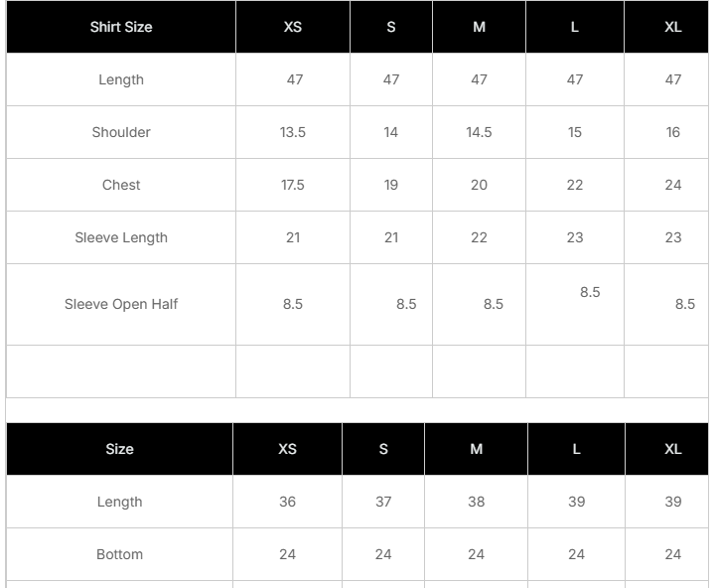This screenshot has height=588, width=718.
Task: Select the Bottom row label
Action: 119,554
